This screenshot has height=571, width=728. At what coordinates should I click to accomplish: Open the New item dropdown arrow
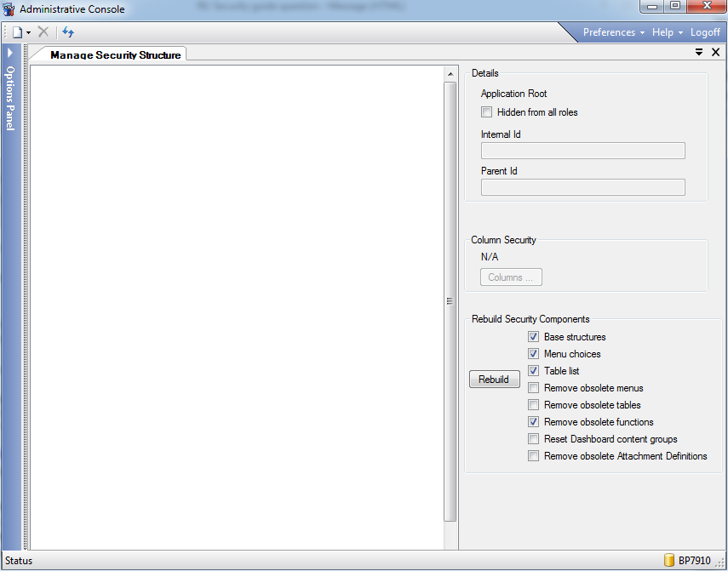click(x=29, y=33)
